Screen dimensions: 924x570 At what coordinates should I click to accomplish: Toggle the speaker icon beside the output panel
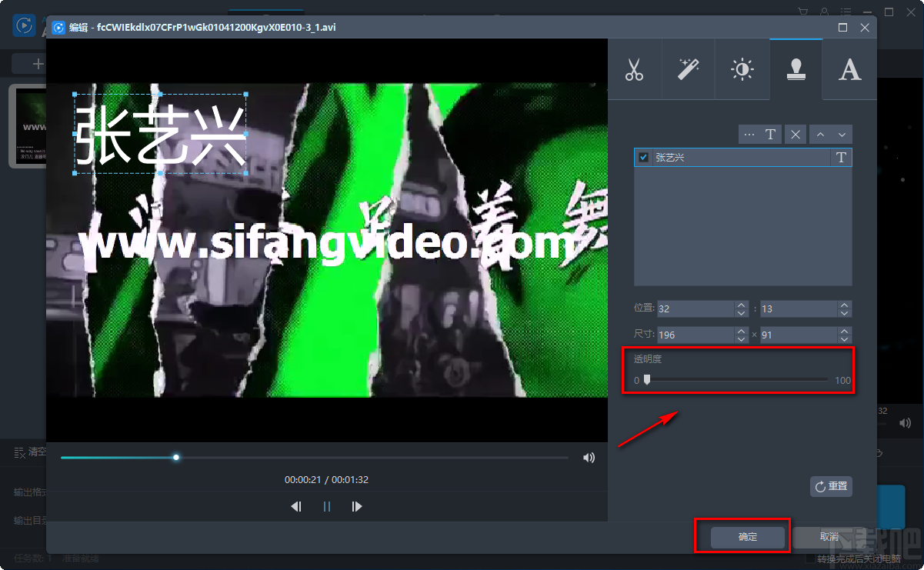click(904, 422)
